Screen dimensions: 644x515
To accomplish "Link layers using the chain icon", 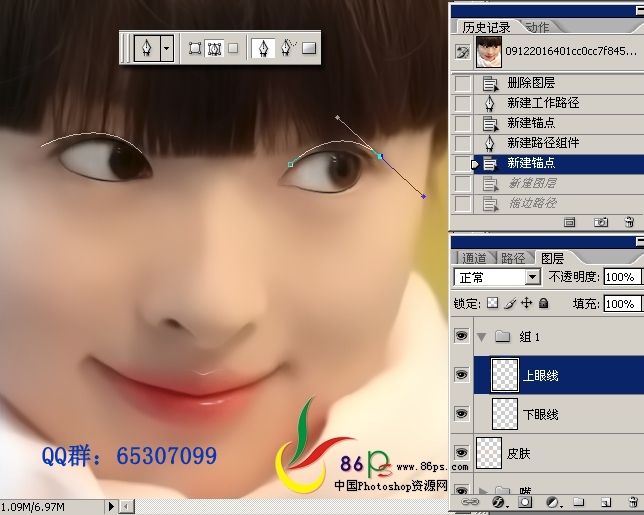I will (470, 502).
